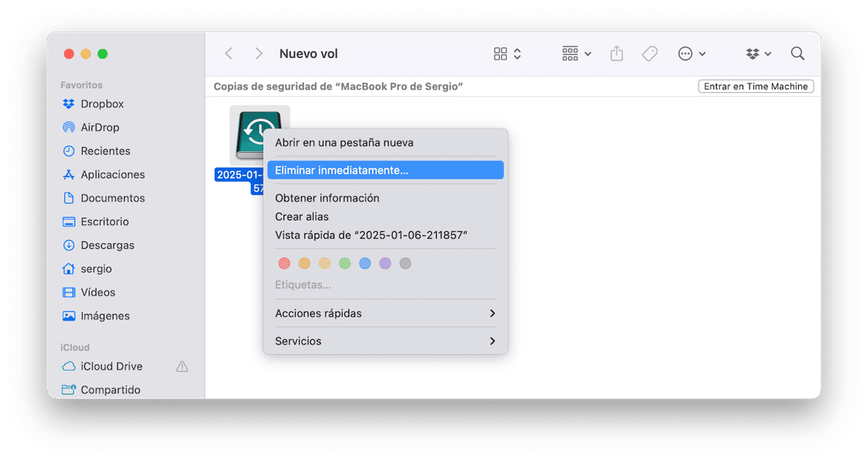Switch the icon view mode selector
The image size is (868, 461).
point(507,54)
